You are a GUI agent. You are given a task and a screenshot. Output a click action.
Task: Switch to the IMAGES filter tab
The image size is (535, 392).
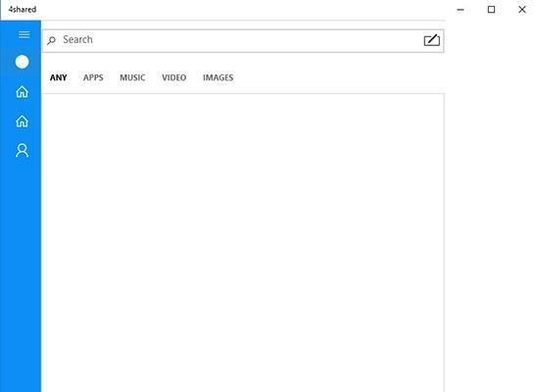coord(219,77)
